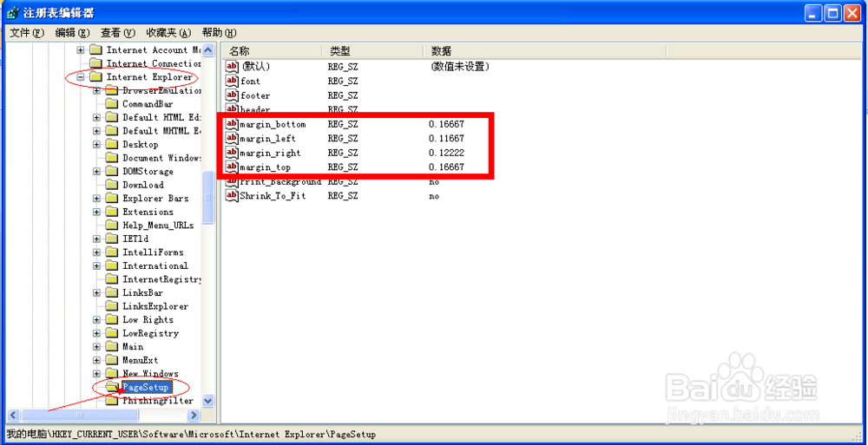Click the PageSetup open folder icon
Image resolution: width=868 pixels, height=445 pixels.
click(x=112, y=388)
